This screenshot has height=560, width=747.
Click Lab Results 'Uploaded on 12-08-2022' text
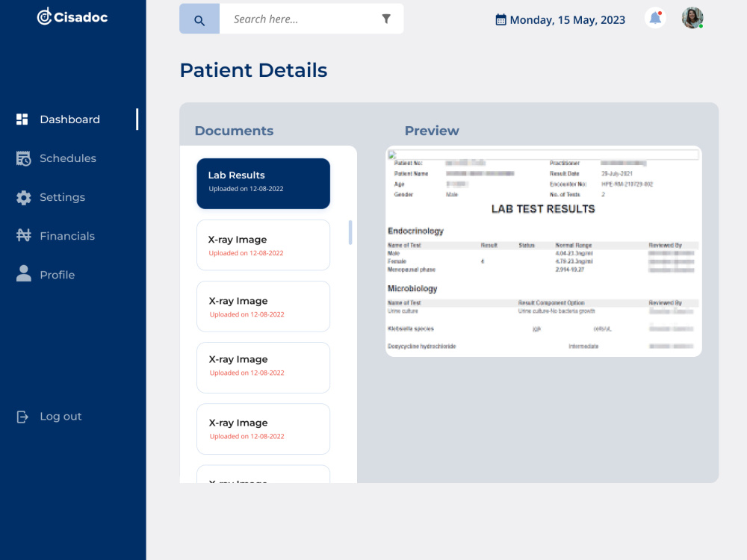coord(246,189)
